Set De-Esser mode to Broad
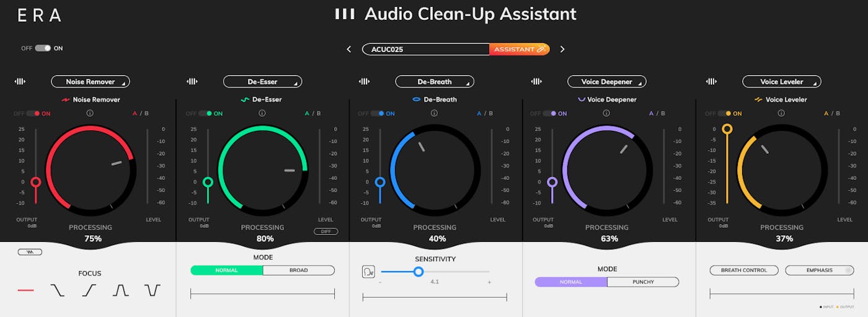 299,270
